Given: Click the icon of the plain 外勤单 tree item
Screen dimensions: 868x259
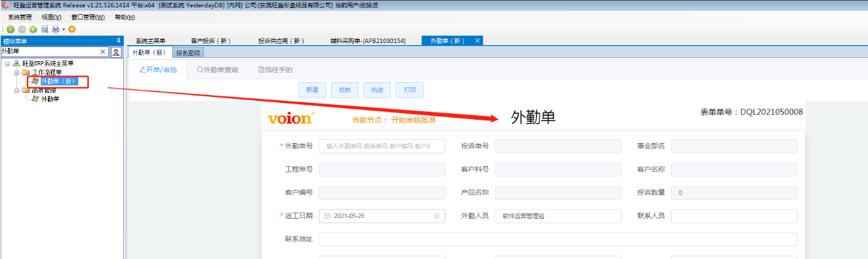Looking at the screenshot, I should 35,99.
